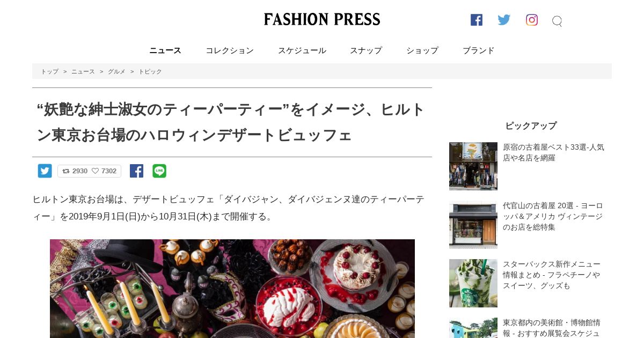644x338 pixels.
Task: Select the ニュース menu item
Action: [x=165, y=50]
